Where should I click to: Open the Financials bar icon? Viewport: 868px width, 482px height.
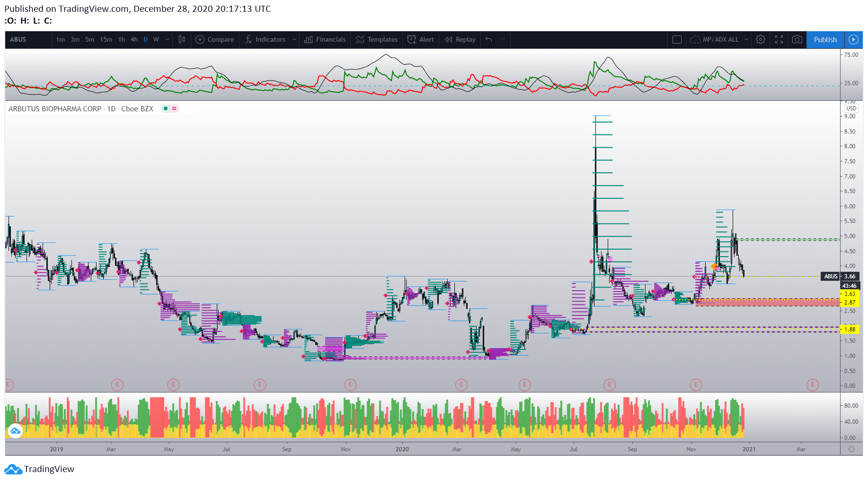click(x=309, y=40)
